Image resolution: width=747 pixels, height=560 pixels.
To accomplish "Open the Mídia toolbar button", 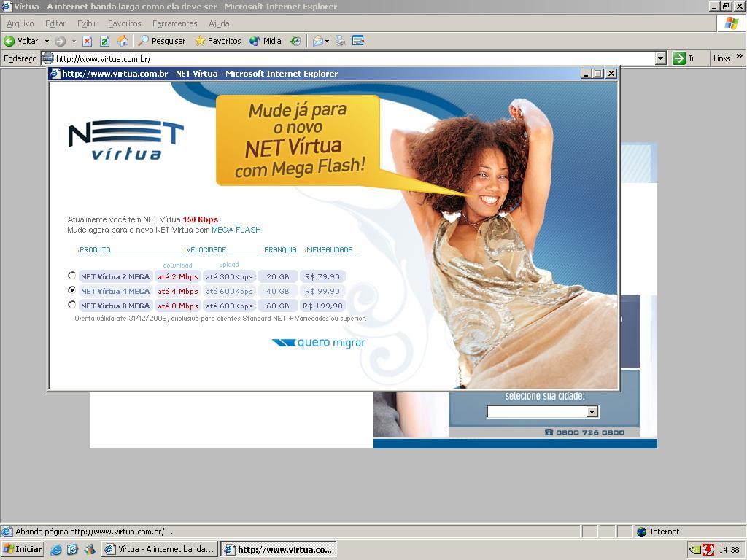I will point(266,41).
